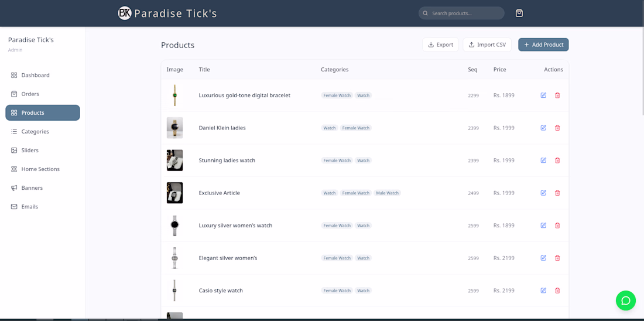
Task: Open the Casio style watch thumbnail
Action: click(174, 291)
